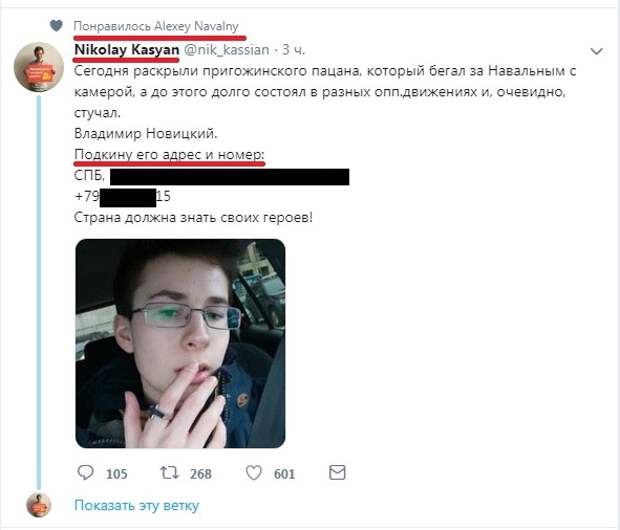The image size is (620, 530).
Task: Open Nikolay Kasyan's profile avatar
Action: (38, 68)
